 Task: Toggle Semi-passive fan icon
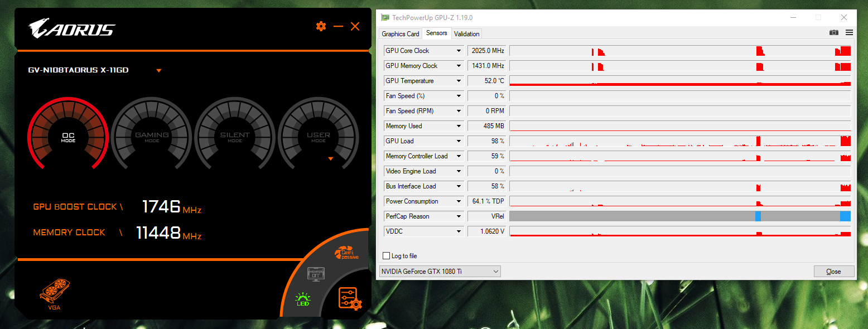[346, 254]
